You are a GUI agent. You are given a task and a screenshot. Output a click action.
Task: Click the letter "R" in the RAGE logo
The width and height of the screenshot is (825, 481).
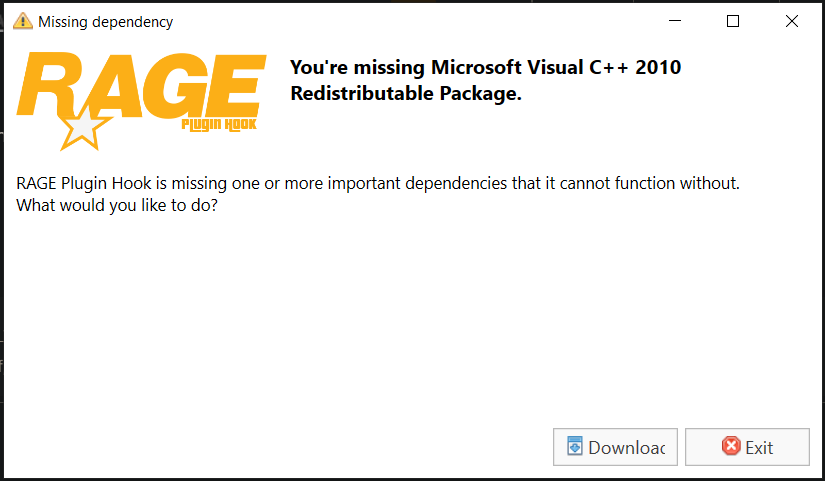click(50, 88)
